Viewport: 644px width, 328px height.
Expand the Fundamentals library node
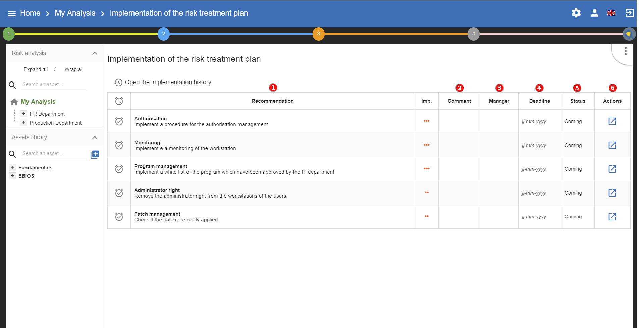click(12, 168)
